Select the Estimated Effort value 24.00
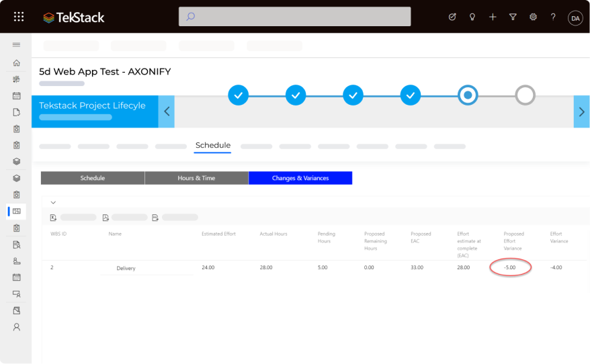 click(208, 267)
